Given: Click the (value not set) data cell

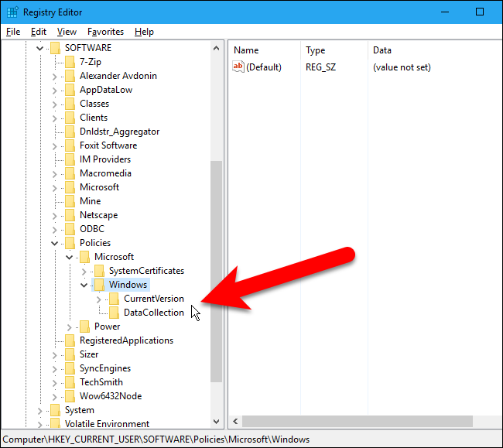Looking at the screenshot, I should click(x=402, y=67).
